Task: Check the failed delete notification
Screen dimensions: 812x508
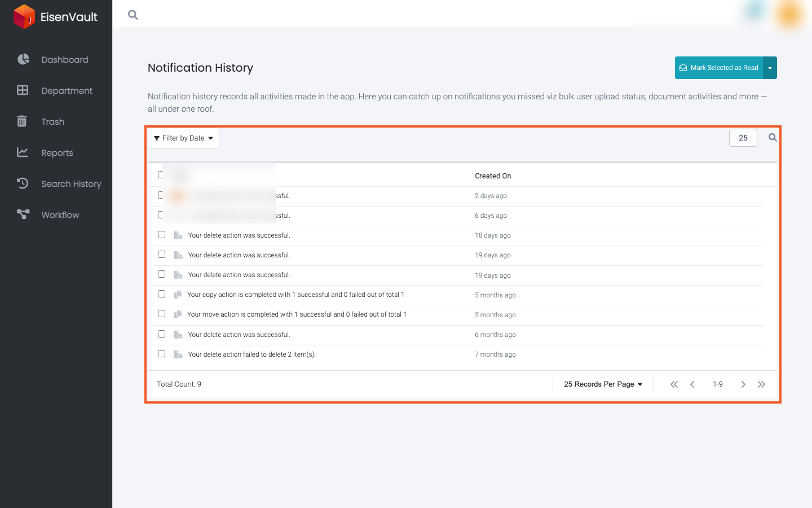Action: pyautogui.click(x=161, y=354)
